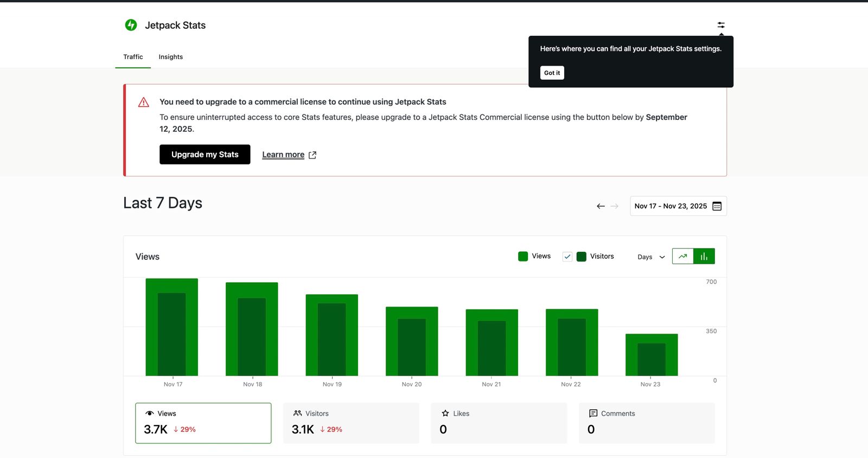Click the Jetpack logo icon
Image resolution: width=868 pixels, height=458 pixels.
click(131, 25)
